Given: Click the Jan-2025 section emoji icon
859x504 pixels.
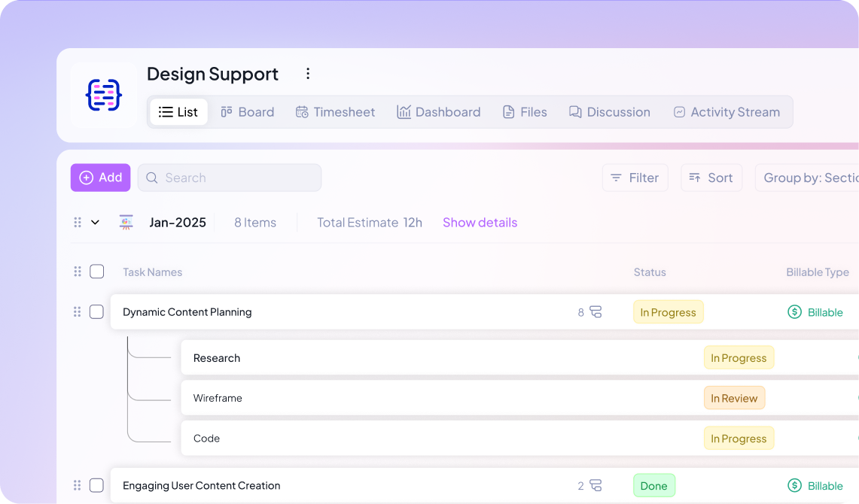Looking at the screenshot, I should [126, 222].
